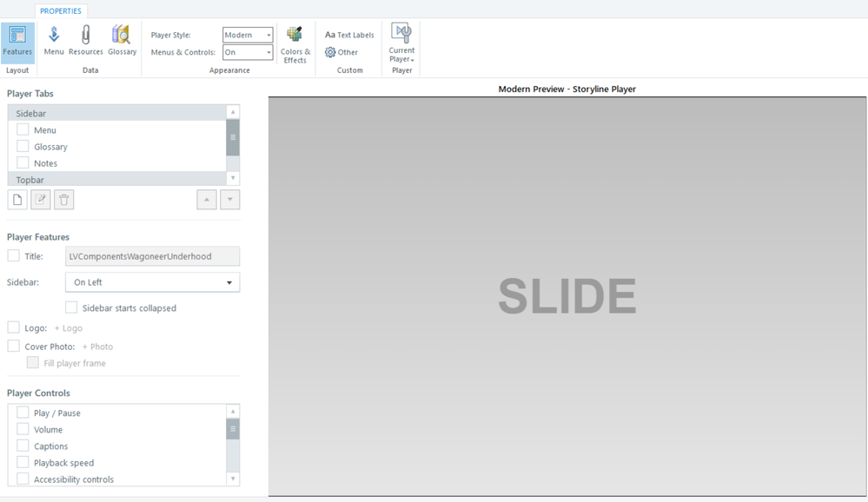This screenshot has height=502, width=868.
Task: Click Player Controls scrollbar thumb
Action: pos(233,429)
